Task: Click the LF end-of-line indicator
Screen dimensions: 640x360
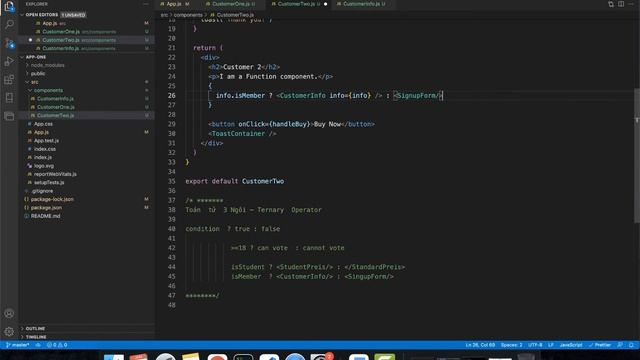Action: tap(551, 345)
